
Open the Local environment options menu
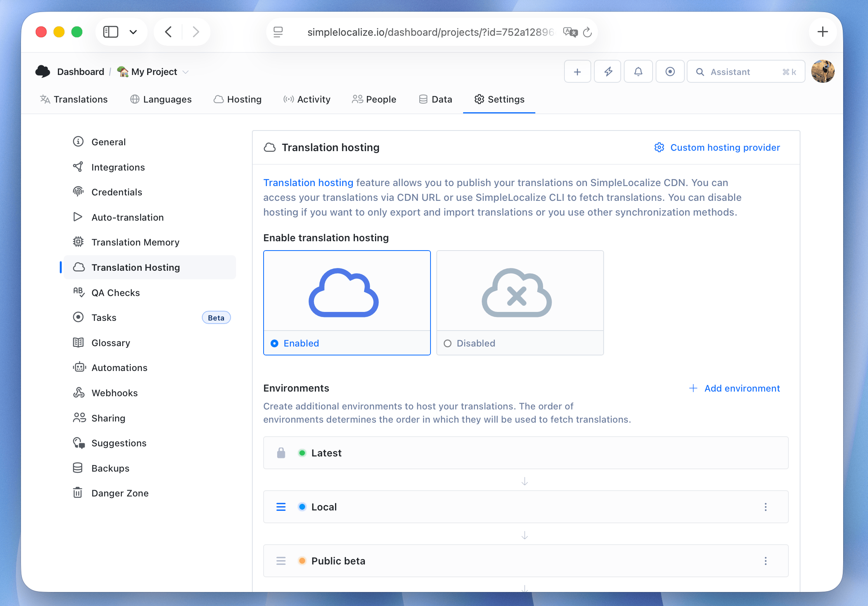[x=766, y=507]
